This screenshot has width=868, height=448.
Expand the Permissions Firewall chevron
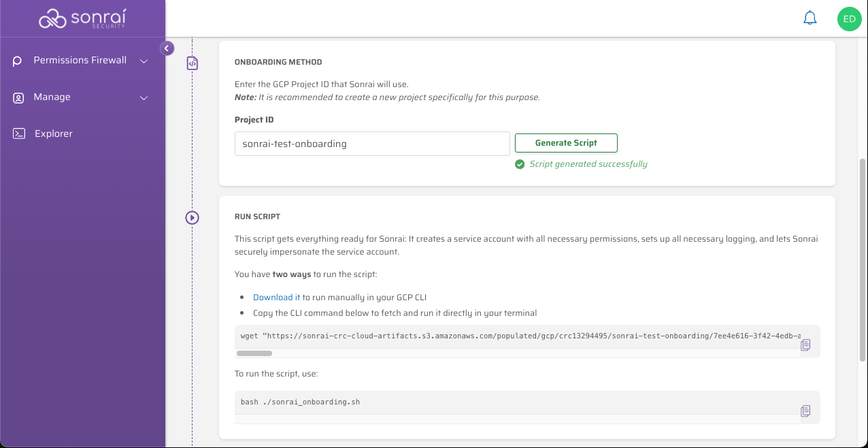point(144,61)
